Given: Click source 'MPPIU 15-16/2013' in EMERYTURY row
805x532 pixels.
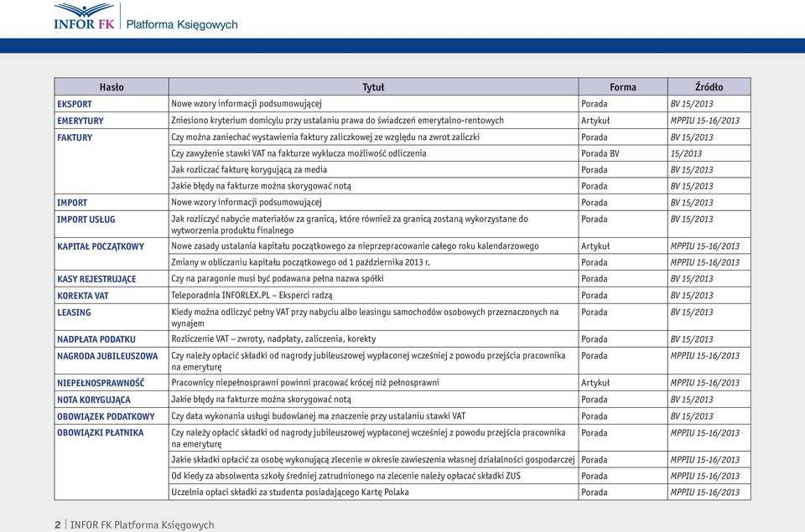Looking at the screenshot, I should click(705, 121).
